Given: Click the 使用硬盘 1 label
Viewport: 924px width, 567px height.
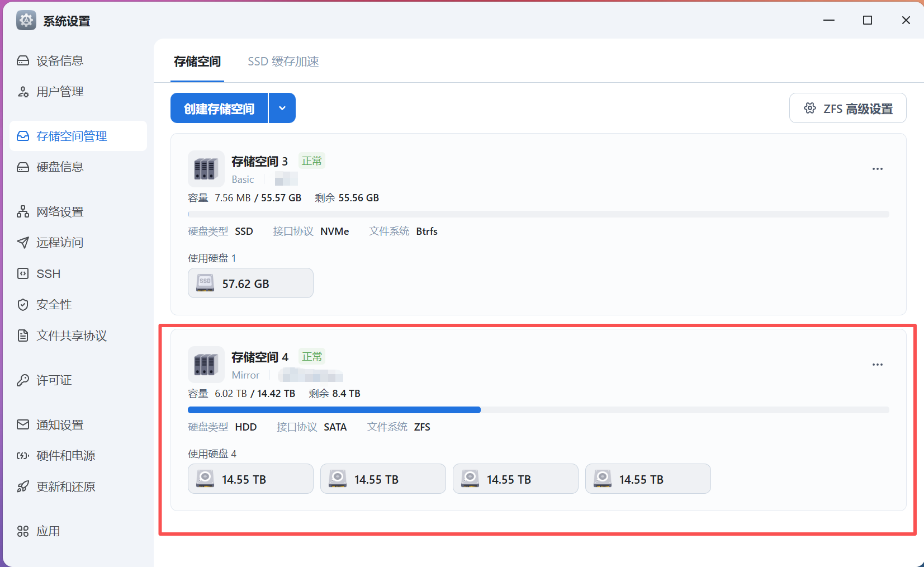Looking at the screenshot, I should click(212, 258).
